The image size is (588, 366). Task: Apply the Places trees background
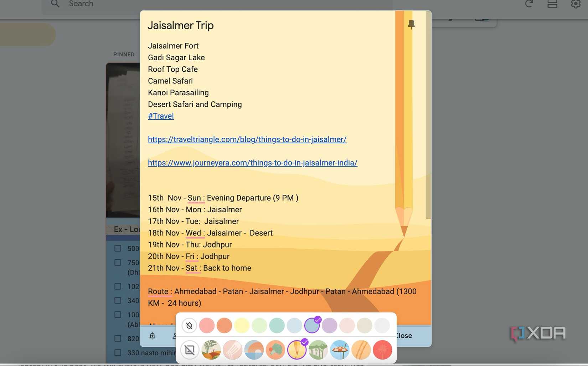tap(318, 350)
